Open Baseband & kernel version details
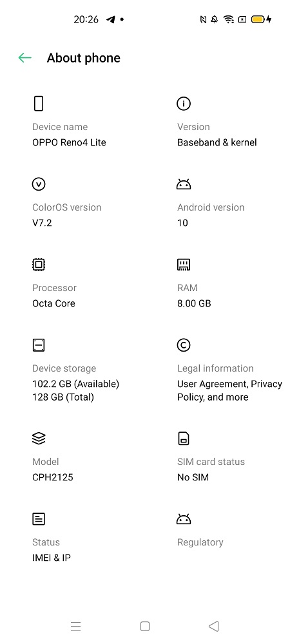This screenshot has height=644, width=290. [x=217, y=142]
